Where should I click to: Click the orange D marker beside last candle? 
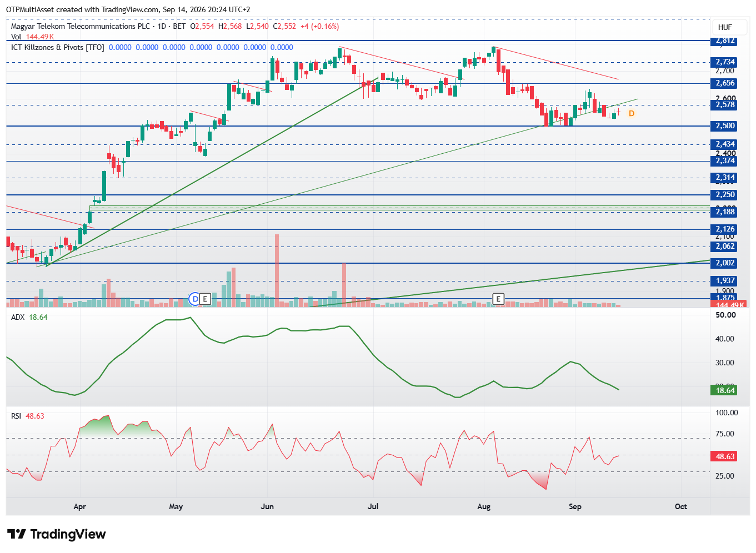[x=632, y=113]
